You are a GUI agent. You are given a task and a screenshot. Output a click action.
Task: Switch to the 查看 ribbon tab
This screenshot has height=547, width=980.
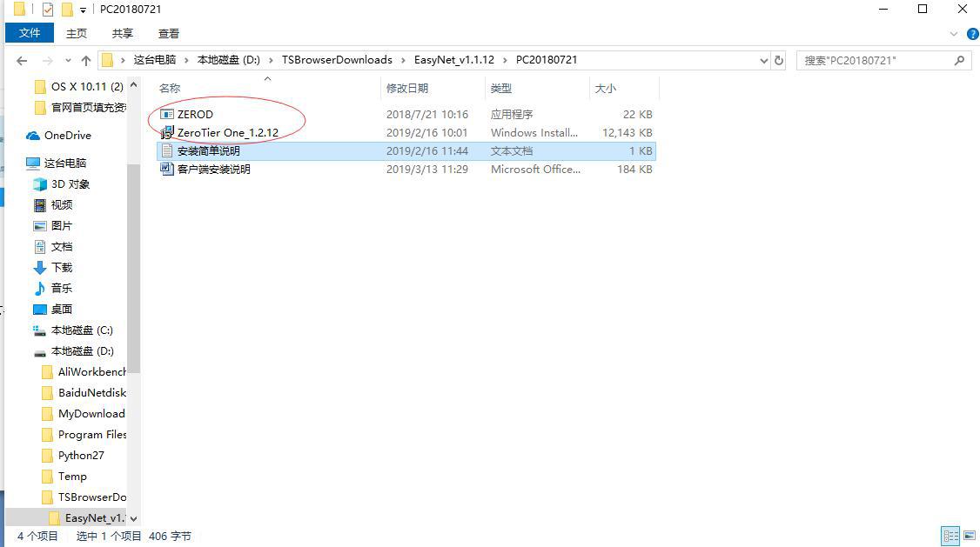[168, 33]
